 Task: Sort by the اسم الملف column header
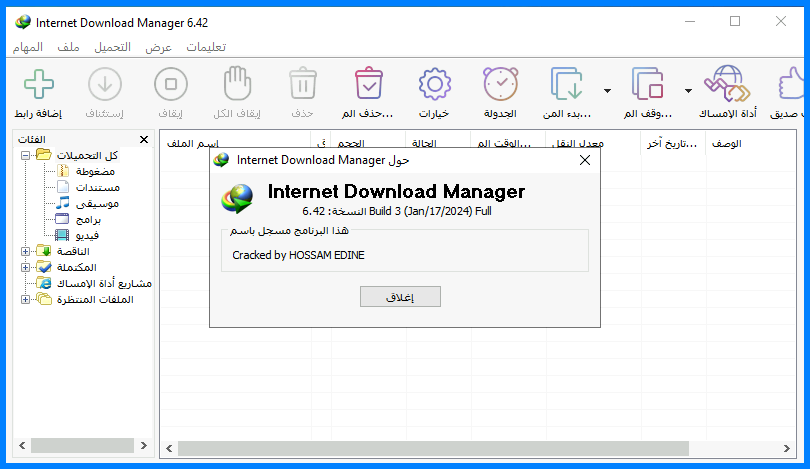click(235, 143)
